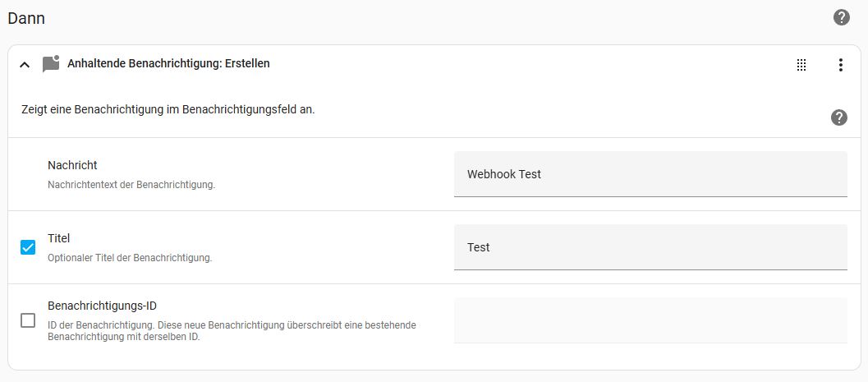868x382 pixels.
Task: Click the Nachricht field containing Webhook Test
Action: (x=650, y=174)
